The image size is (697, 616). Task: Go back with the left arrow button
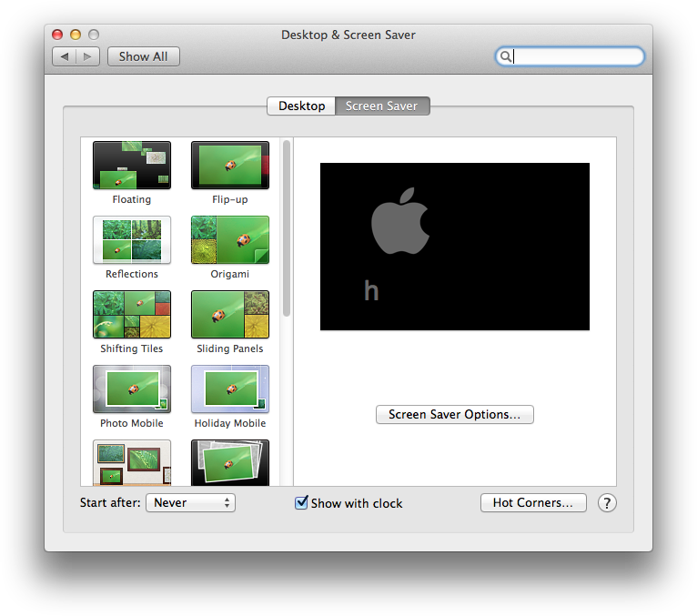pyautogui.click(x=64, y=56)
